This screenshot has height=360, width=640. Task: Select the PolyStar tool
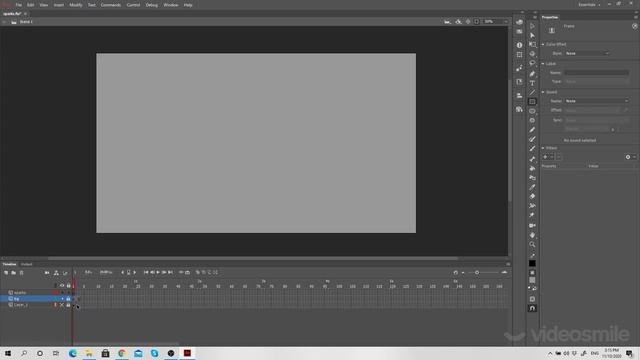point(532,120)
